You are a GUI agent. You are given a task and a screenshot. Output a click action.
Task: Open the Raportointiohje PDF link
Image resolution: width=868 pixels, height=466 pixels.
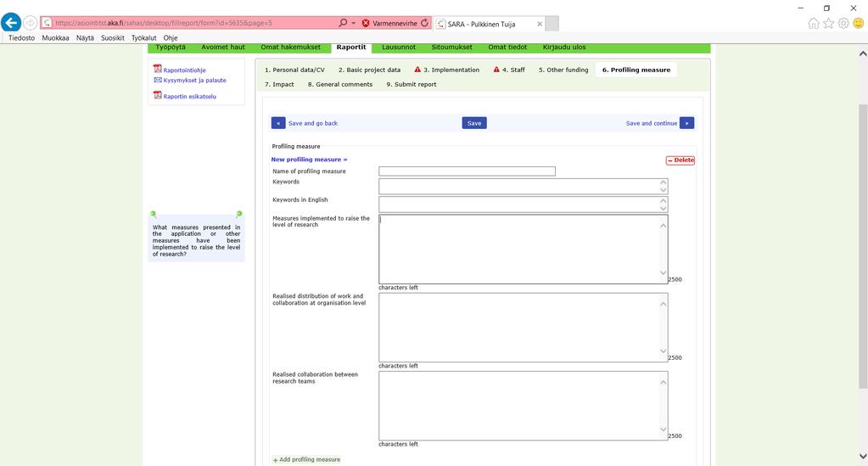(184, 70)
